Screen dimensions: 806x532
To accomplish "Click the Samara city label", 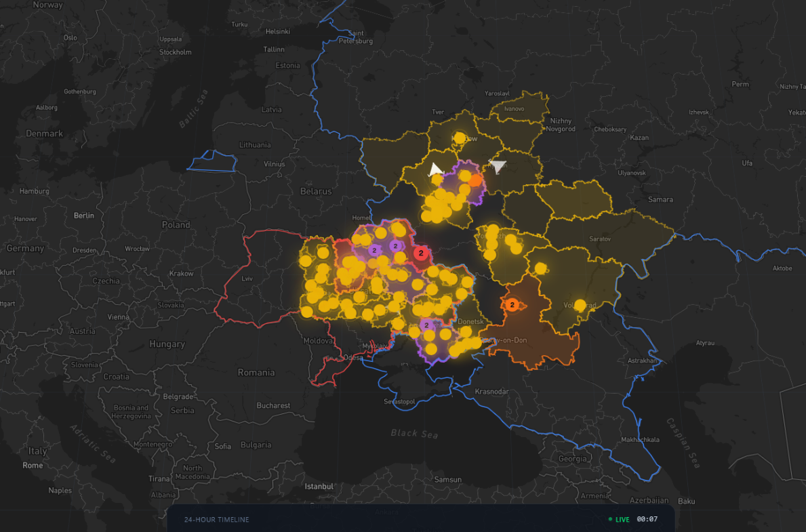I will pyautogui.click(x=660, y=199).
